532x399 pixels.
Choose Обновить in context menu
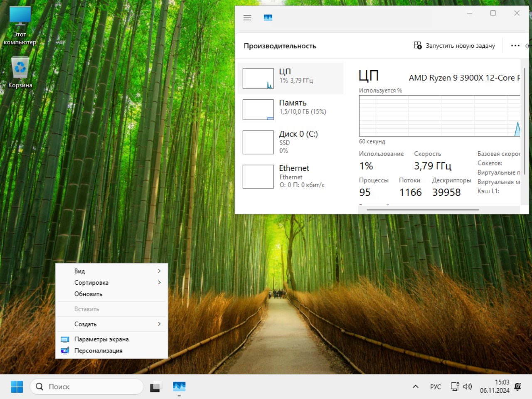coord(88,294)
